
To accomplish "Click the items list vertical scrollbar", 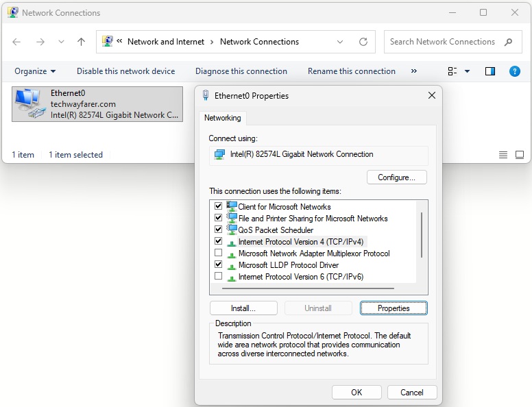I will 422,235.
